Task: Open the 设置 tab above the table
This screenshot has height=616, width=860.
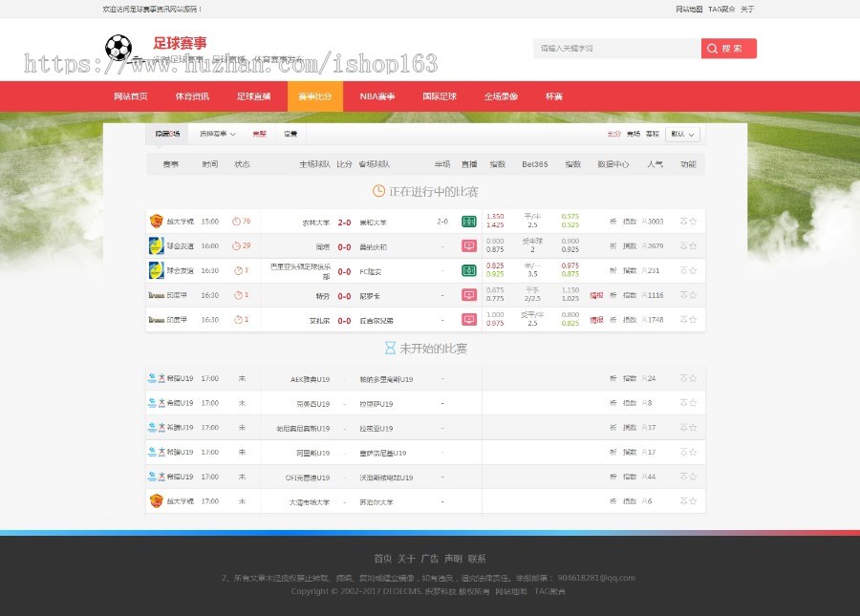Action: 290,134
